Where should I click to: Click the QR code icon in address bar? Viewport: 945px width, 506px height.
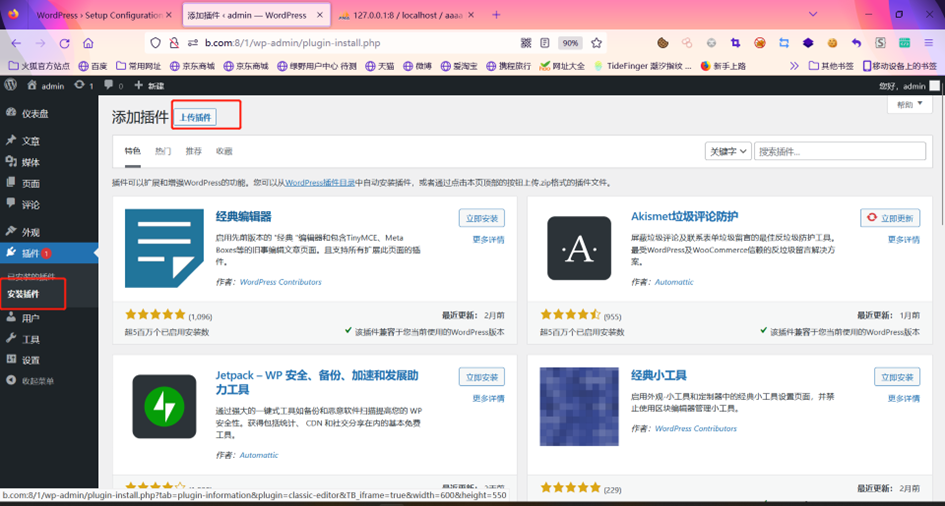(x=526, y=43)
